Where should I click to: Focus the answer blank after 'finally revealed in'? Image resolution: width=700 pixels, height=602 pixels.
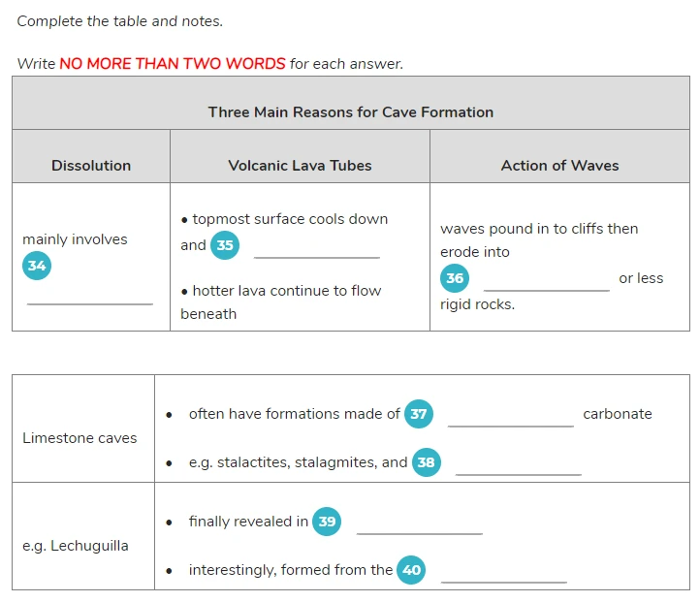coord(420,525)
